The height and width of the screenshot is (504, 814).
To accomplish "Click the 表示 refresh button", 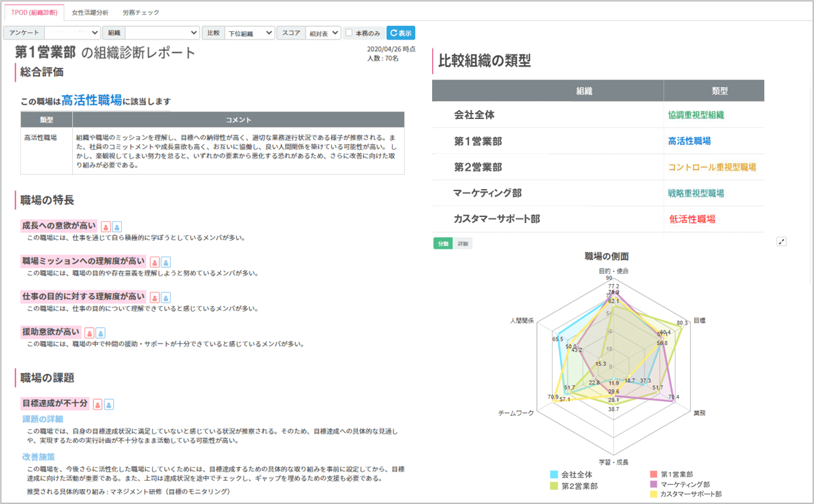I will point(401,33).
